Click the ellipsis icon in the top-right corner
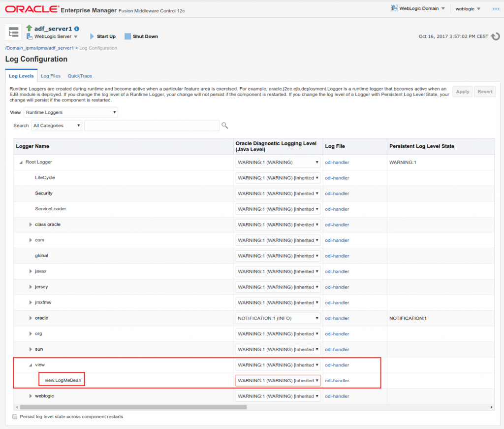 (x=495, y=8)
